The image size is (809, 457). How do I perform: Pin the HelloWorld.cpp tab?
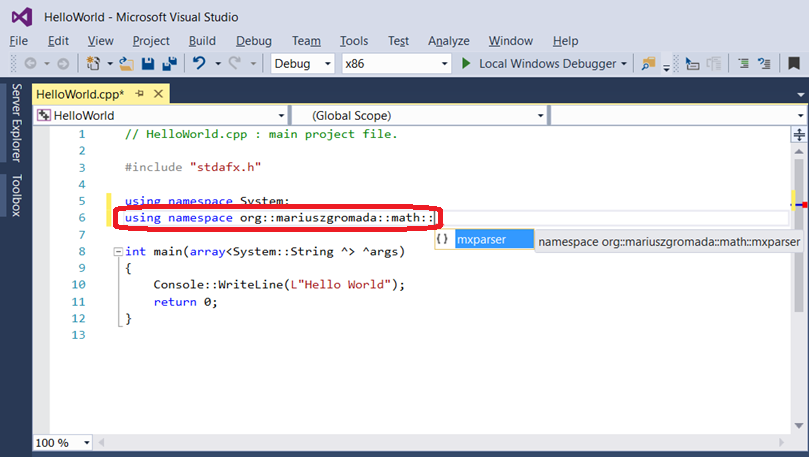click(x=140, y=94)
